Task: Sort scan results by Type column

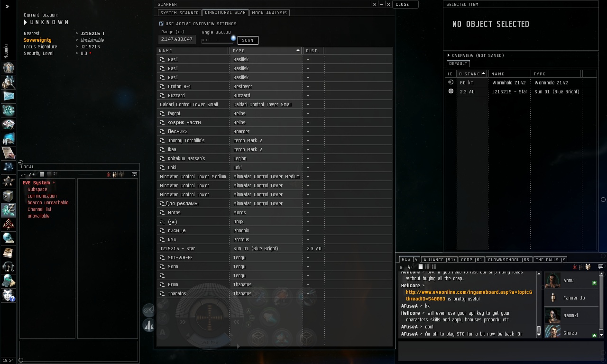Action: (x=267, y=51)
